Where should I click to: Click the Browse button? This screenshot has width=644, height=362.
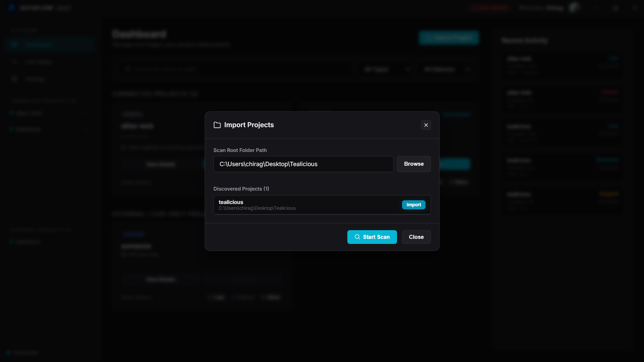(x=414, y=164)
